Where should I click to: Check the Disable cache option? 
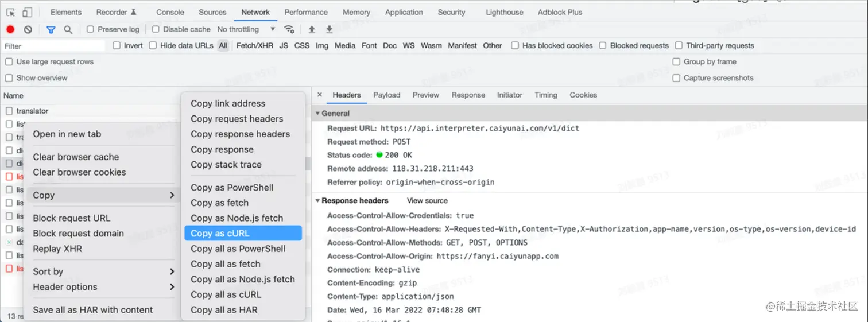click(156, 29)
